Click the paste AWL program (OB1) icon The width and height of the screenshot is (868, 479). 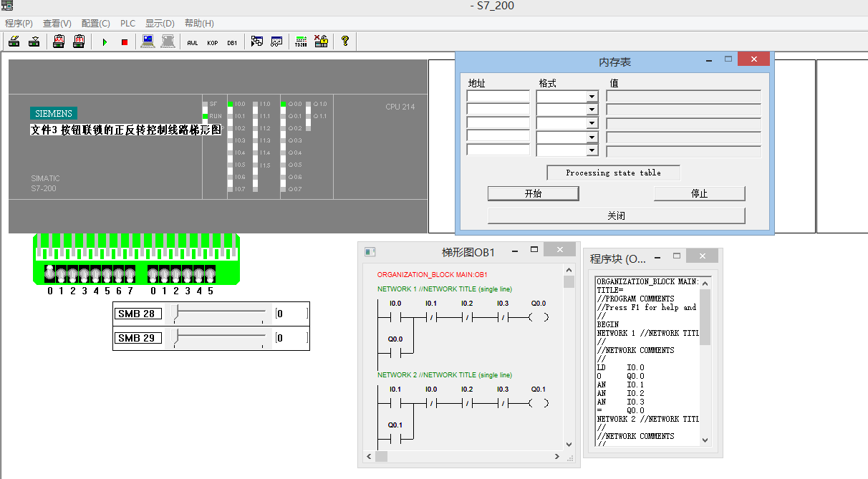(x=59, y=42)
